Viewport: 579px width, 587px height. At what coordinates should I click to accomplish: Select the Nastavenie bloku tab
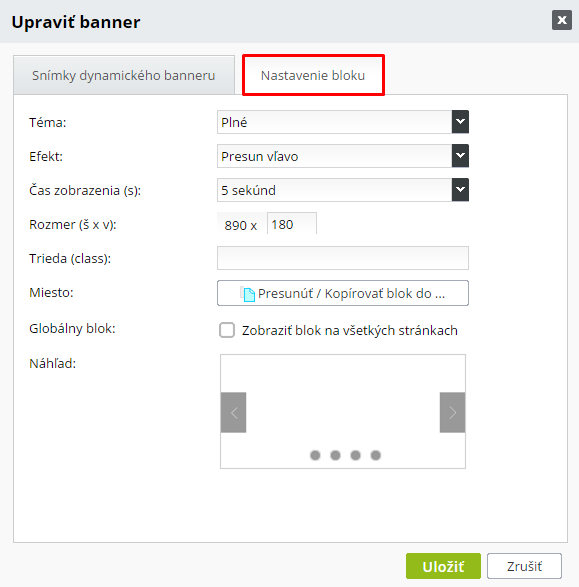tap(313, 75)
